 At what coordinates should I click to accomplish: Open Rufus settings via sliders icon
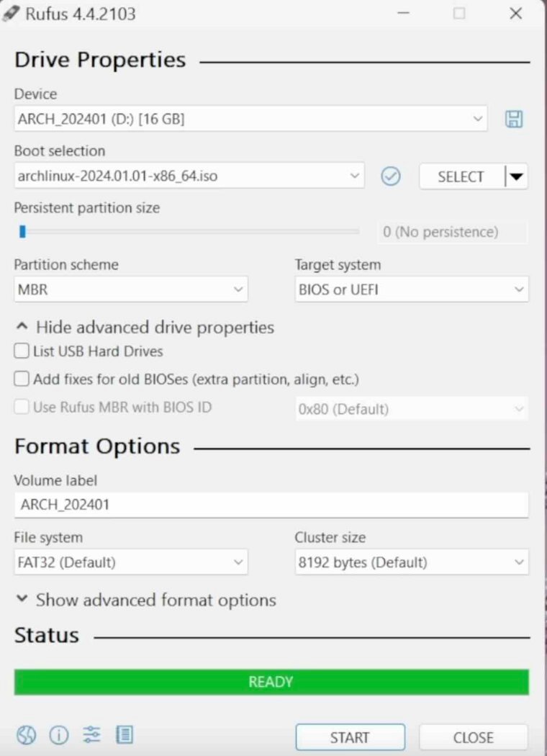[91, 734]
